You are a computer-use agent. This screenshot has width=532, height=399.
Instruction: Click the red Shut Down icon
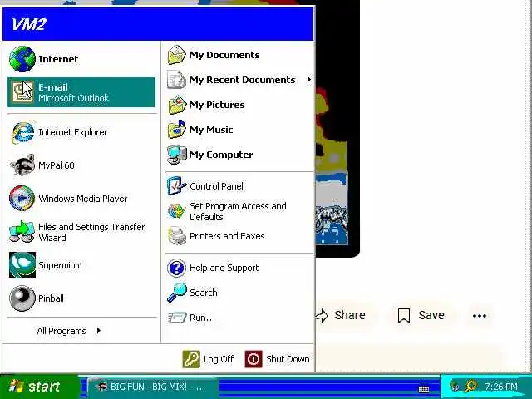pyautogui.click(x=254, y=359)
